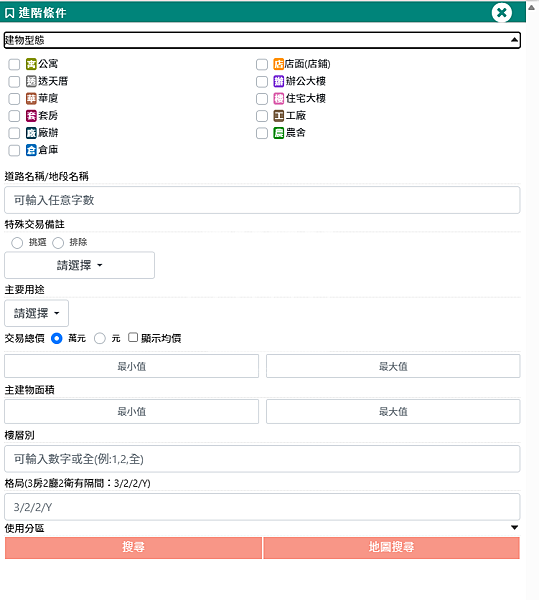Screen dimensions: 539x600
Task: Check the 店面(店鋪) checkbox
Action: pos(262,64)
